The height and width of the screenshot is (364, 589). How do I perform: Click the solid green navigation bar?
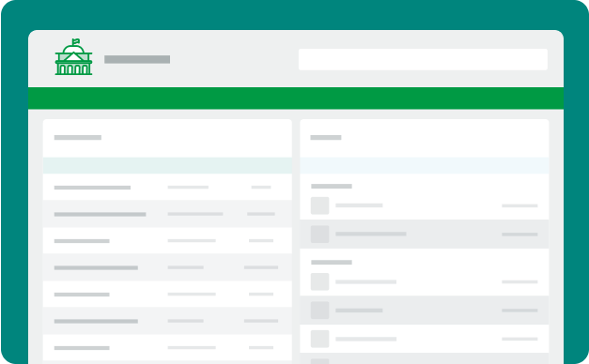(x=296, y=99)
